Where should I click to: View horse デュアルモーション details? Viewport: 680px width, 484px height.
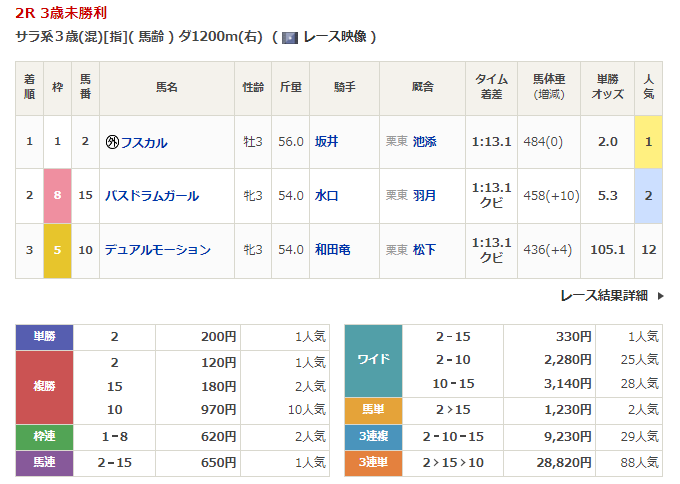click(x=158, y=250)
